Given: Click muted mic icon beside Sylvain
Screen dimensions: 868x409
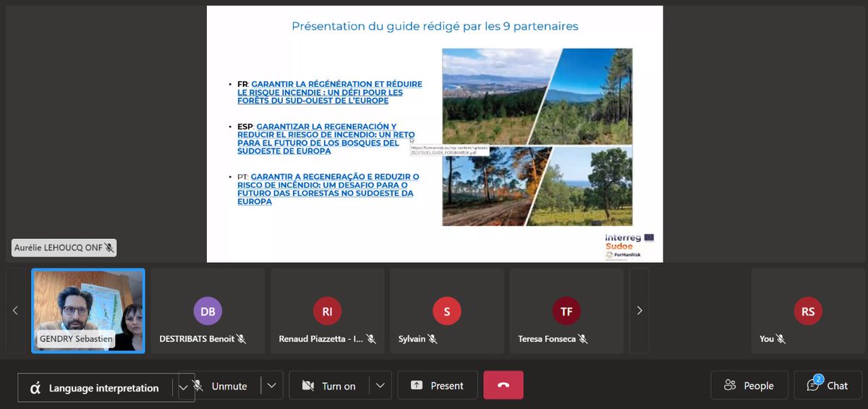Looking at the screenshot, I should point(433,339).
